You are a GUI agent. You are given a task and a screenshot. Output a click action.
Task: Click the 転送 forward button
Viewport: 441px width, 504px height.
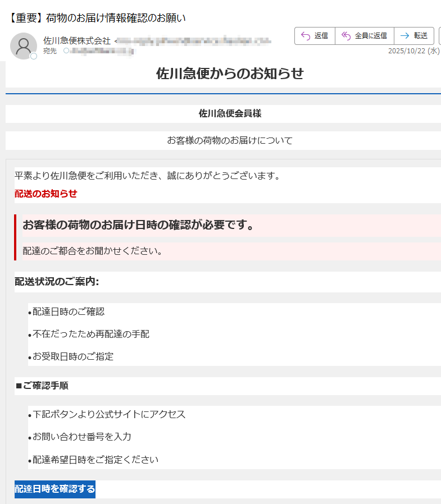tap(413, 36)
